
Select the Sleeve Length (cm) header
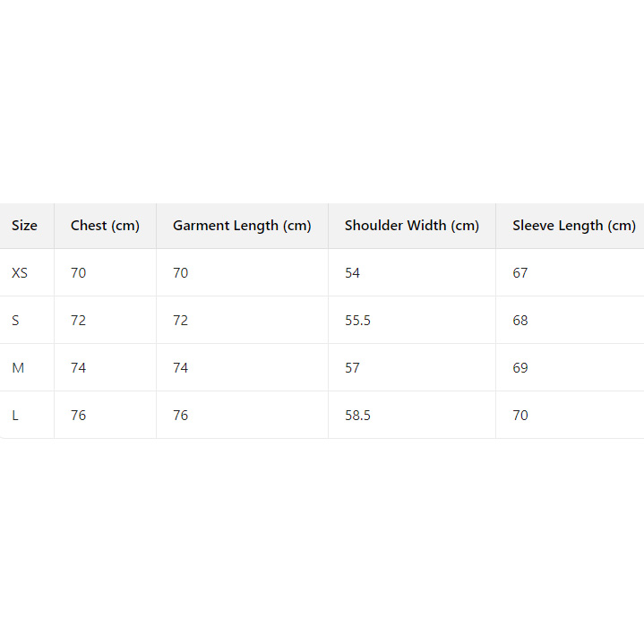[573, 226]
